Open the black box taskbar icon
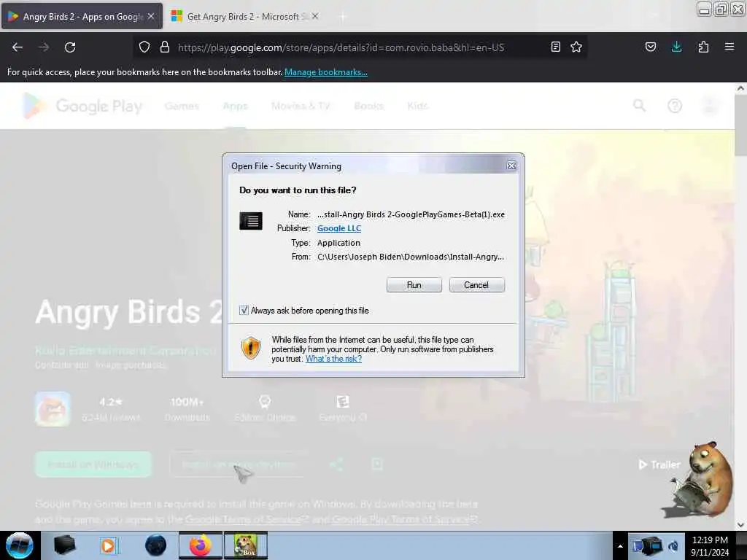747x560 pixels. pos(64,545)
